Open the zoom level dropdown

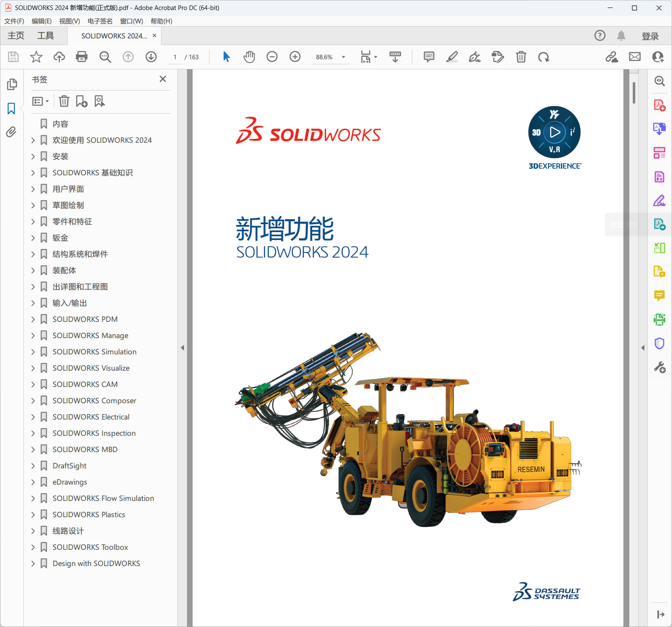[344, 57]
